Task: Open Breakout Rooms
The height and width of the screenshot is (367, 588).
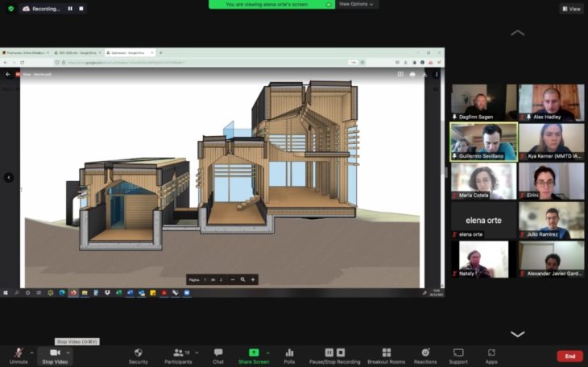Action: (386, 354)
